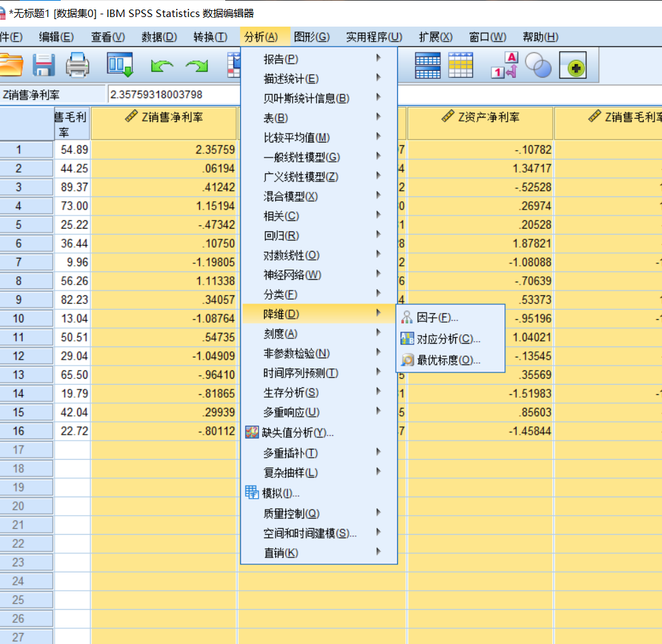Image resolution: width=662 pixels, height=644 pixels.
Task: Click the Recall recent dialogs icon
Action: (120, 65)
